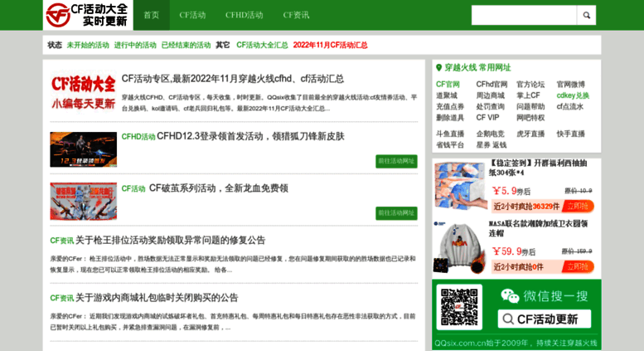Click 立即抢 button for tissue paper deal
Image resolution: width=644 pixels, height=351 pixels.
click(578, 207)
